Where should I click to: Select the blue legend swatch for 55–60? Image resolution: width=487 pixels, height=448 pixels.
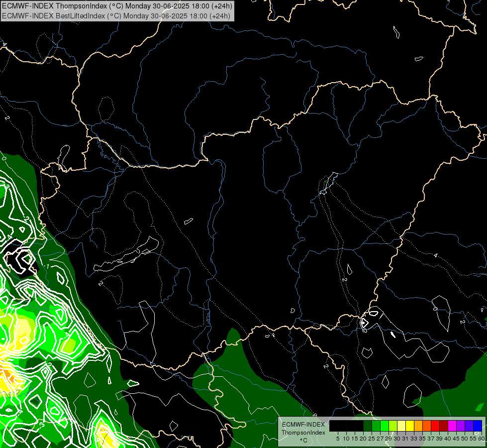(x=478, y=426)
